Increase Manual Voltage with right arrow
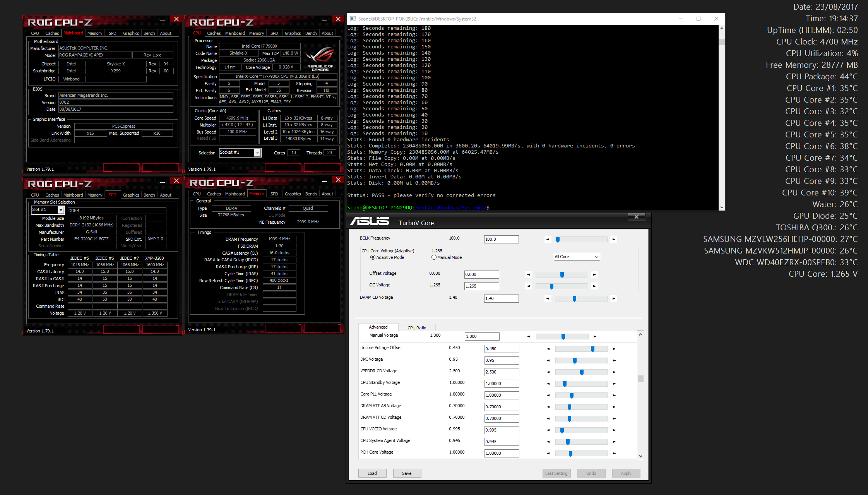The height and width of the screenshot is (495, 868). point(595,336)
